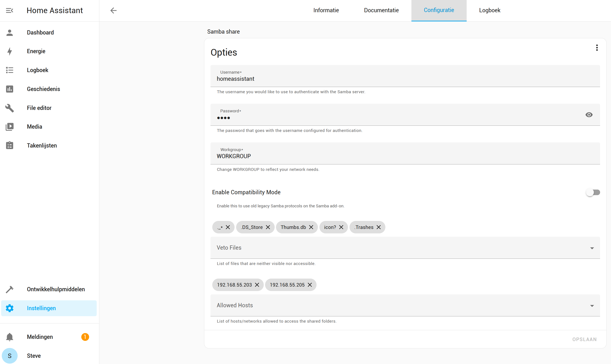Click the orange notification badge

click(85, 337)
